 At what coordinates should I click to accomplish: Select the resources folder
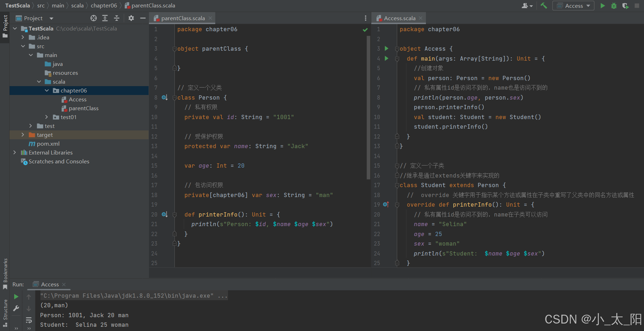tap(61, 73)
